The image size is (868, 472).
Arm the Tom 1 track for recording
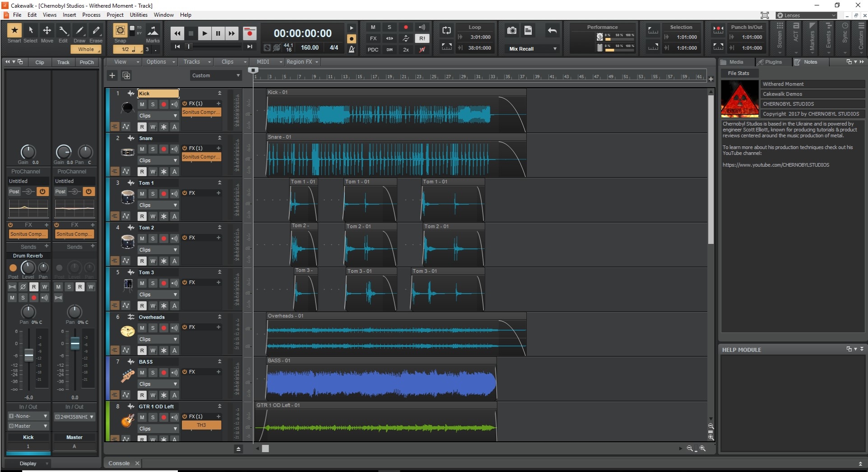pos(164,194)
